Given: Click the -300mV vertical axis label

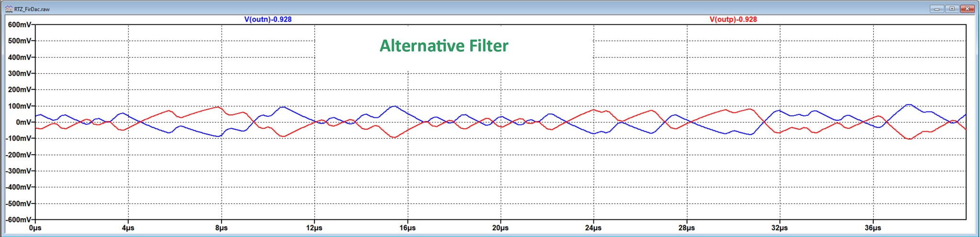Looking at the screenshot, I should coord(19,171).
